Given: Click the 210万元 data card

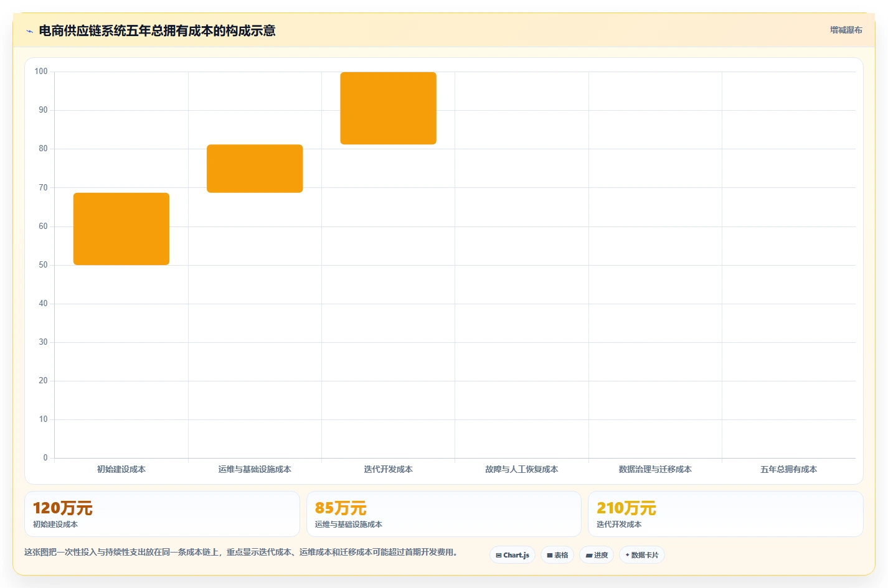Looking at the screenshot, I should (x=725, y=514).
